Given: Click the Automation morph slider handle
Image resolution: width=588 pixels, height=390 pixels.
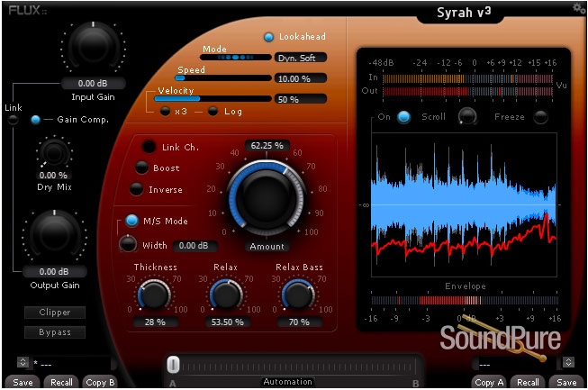Looking at the screenshot, I should coord(173,364).
